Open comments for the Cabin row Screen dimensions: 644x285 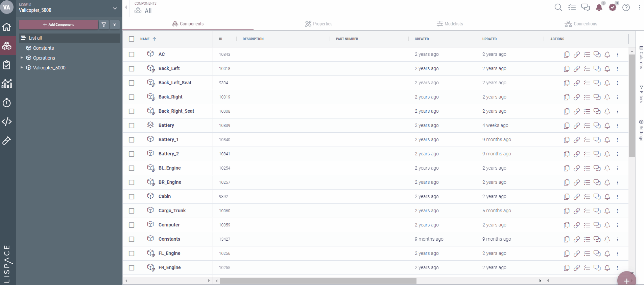click(597, 197)
